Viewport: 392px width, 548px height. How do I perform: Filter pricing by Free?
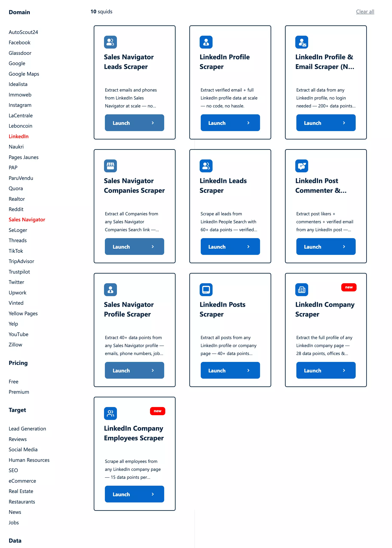click(14, 381)
